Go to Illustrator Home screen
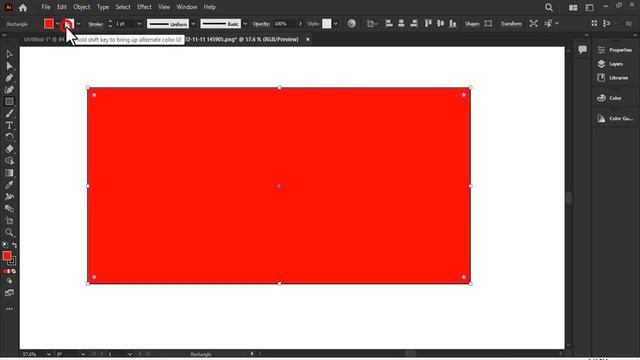Screen dimensions: 640x360 coord(23,7)
